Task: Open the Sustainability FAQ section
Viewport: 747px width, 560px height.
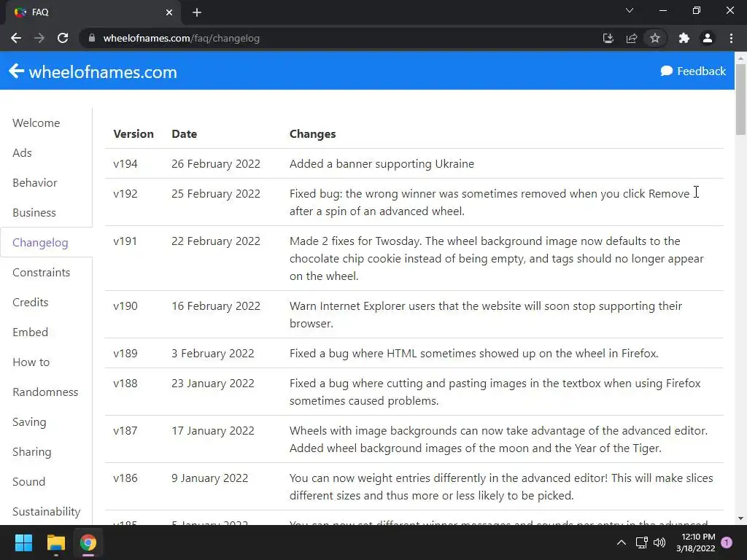Action: point(46,512)
